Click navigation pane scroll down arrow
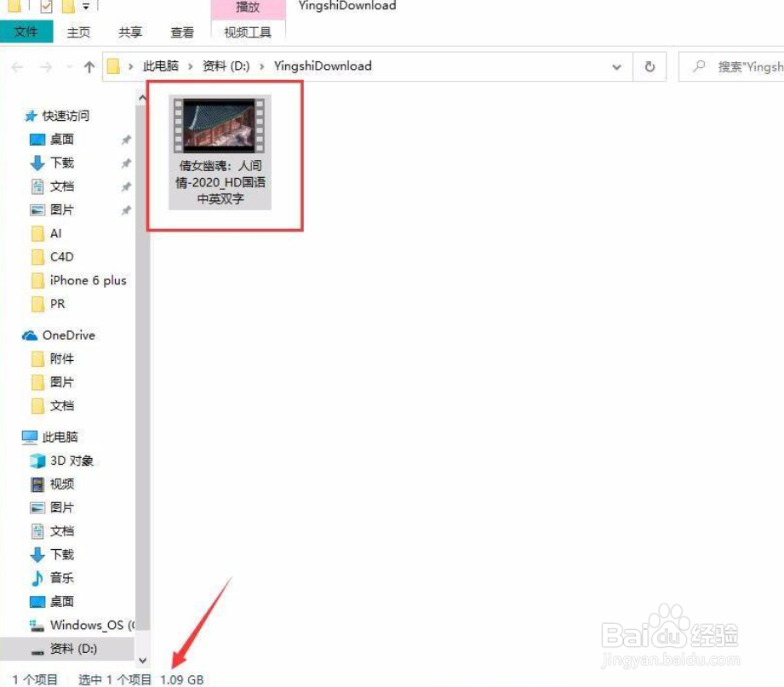This screenshot has width=784, height=687. (142, 661)
